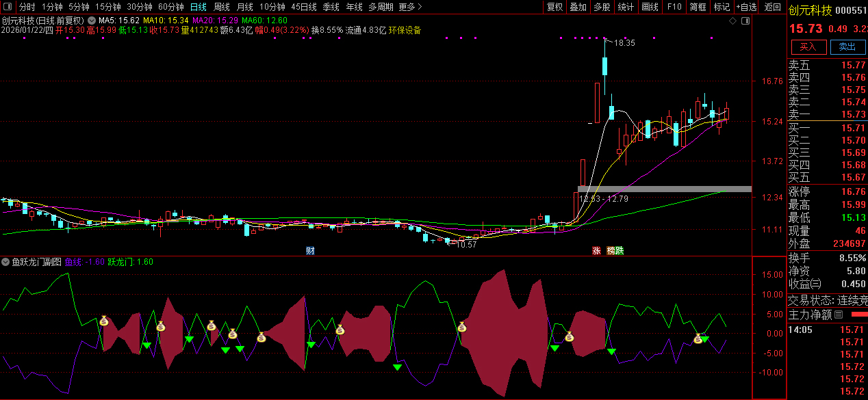Click the red 涨 marker icon
This screenshot has width=868, height=400.
pos(596,251)
